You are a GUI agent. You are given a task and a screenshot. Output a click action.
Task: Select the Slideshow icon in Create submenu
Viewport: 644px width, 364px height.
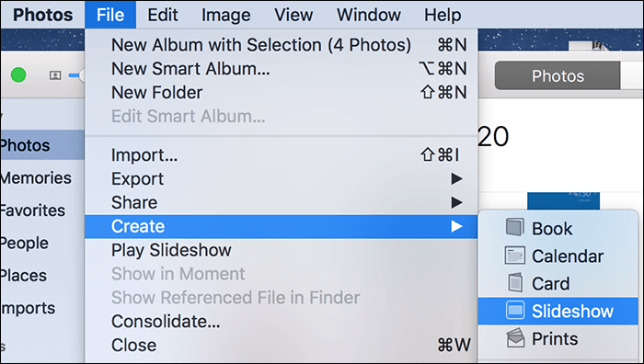tap(515, 311)
